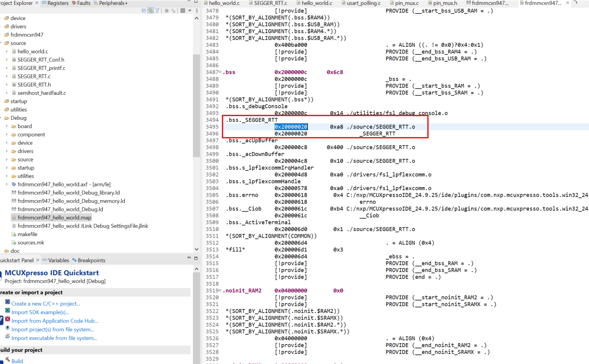The image size is (589, 364).
Task: Maximize the Quickstart Panel view
Action: pyautogui.click(x=196, y=258)
